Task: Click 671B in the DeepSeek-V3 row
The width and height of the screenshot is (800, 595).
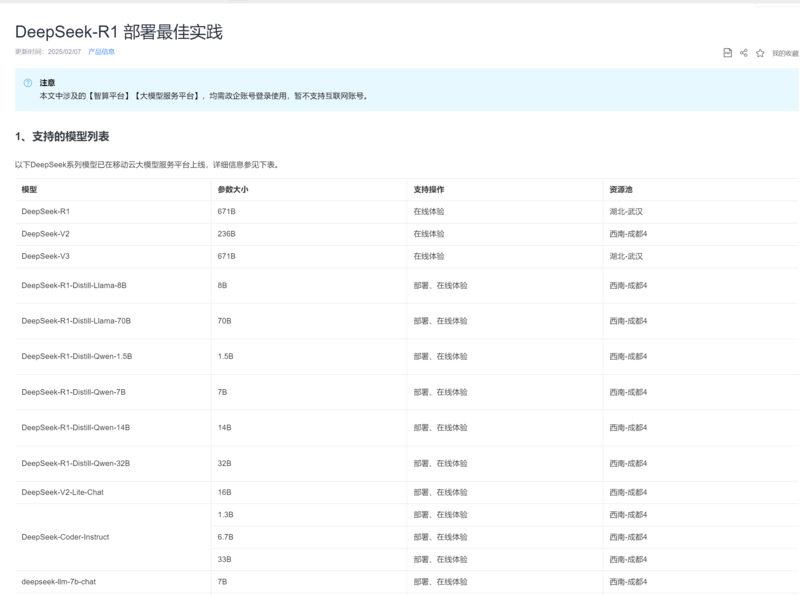Action: (x=227, y=256)
